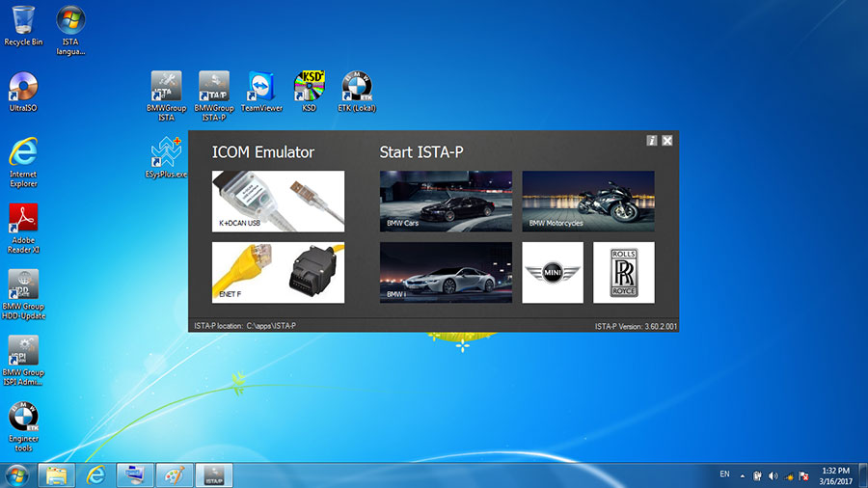Open the info icon in launcher
Viewport: 868px width, 488px height.
[x=652, y=141]
